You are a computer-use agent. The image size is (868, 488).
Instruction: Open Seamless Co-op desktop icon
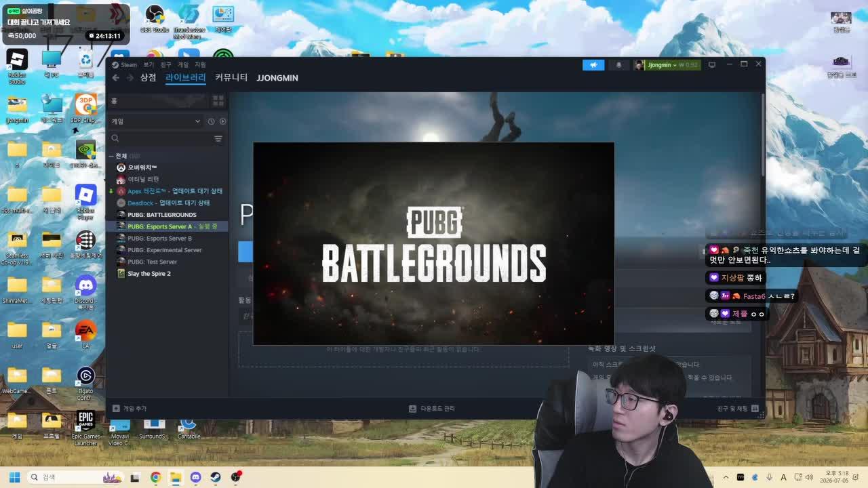[17, 247]
